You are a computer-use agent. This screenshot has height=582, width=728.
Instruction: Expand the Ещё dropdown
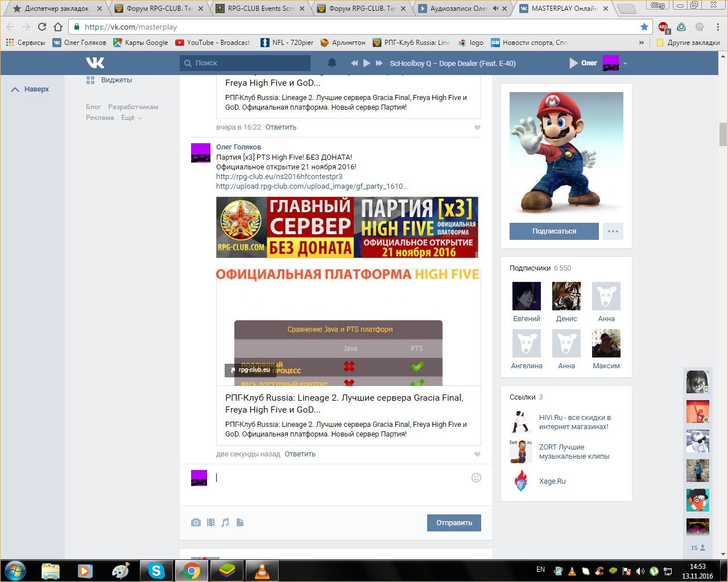pyautogui.click(x=131, y=118)
